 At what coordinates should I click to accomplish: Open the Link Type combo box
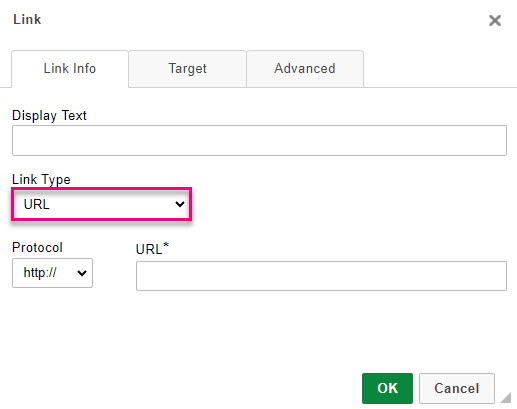(102, 204)
